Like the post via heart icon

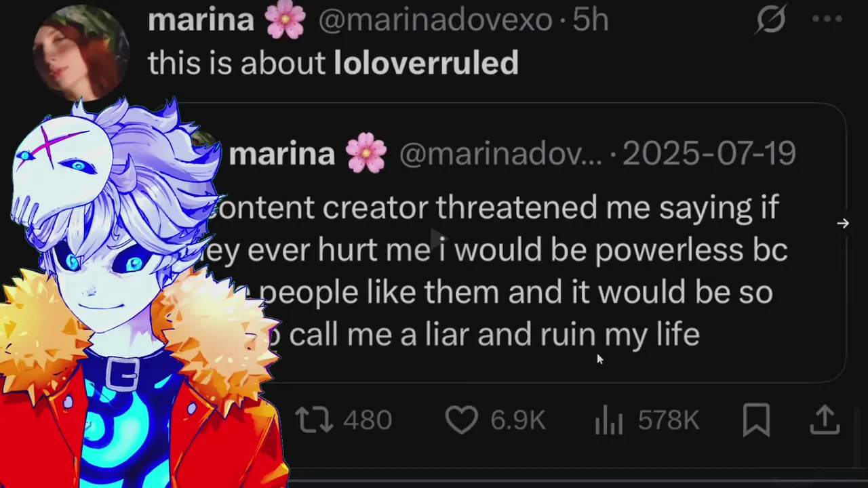(462, 420)
